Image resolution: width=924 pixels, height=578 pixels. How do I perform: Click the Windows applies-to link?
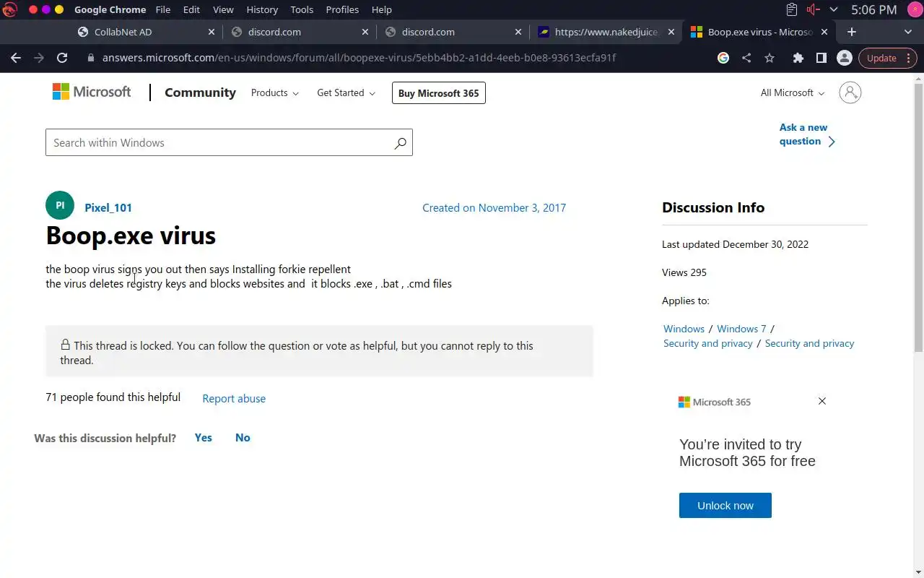point(684,328)
